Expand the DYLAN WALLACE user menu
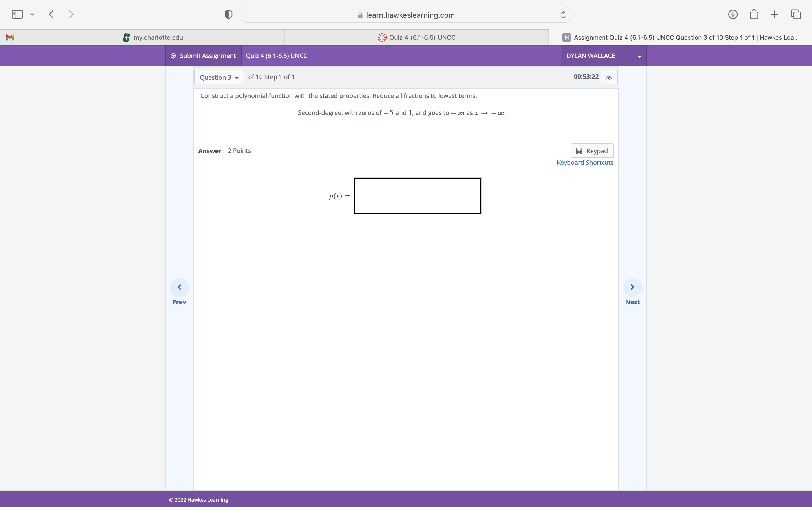Viewport: 812px width, 507px height. coord(604,56)
